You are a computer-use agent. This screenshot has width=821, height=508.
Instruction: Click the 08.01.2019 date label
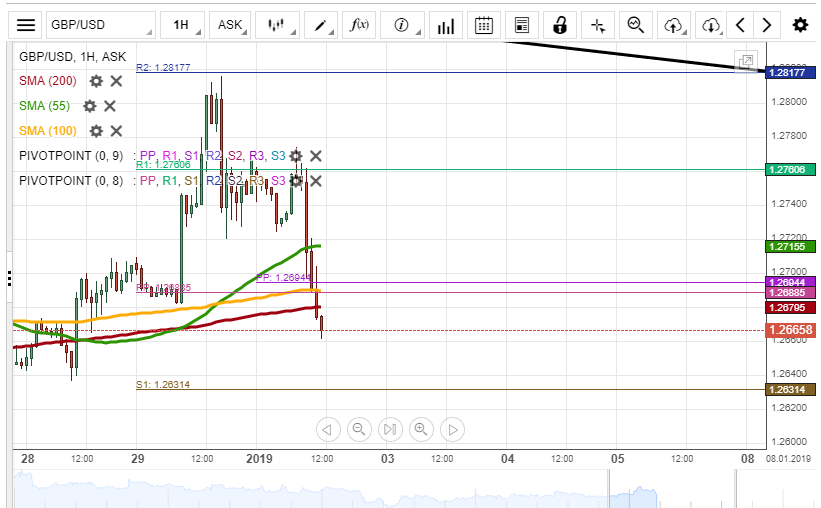(x=788, y=459)
